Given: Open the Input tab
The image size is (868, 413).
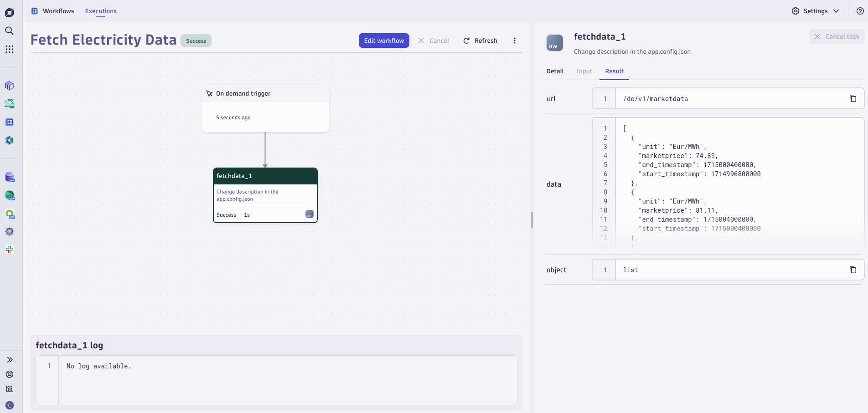Looking at the screenshot, I should 584,71.
